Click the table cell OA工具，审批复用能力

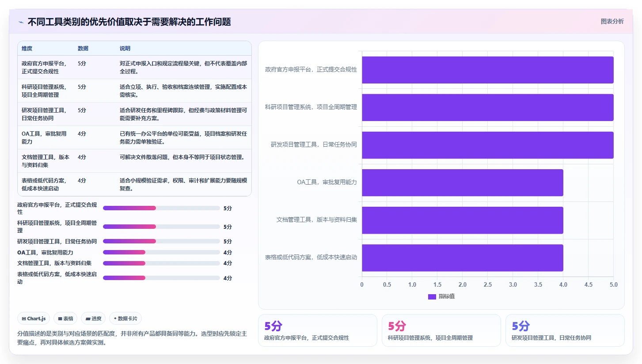[46, 137]
